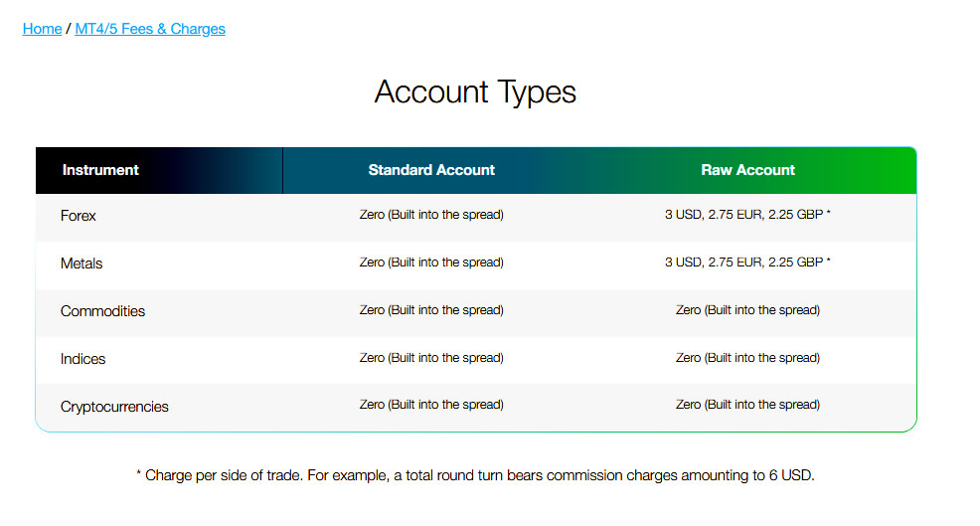Click the Forex instrument row label
Image resolution: width=980 pixels, height=526 pixels.
coord(79,216)
